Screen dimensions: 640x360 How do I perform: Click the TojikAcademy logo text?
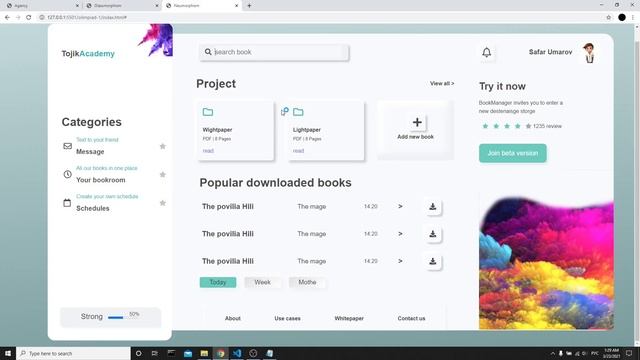88,53
